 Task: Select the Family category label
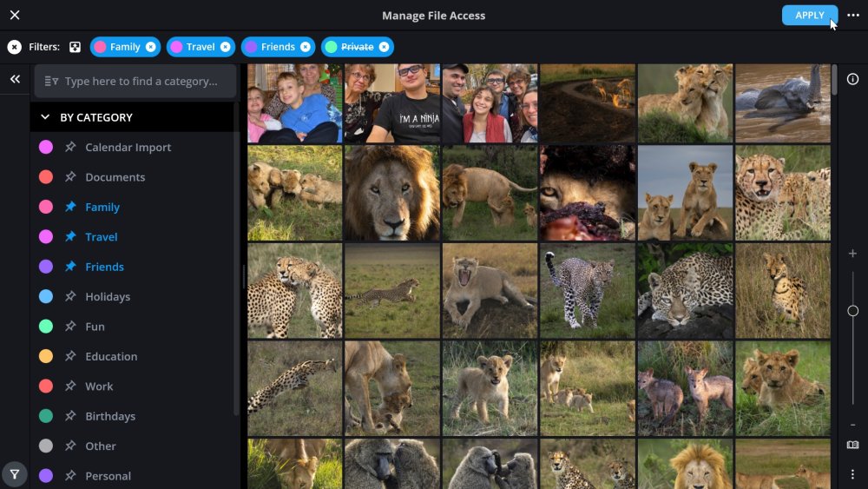102,207
